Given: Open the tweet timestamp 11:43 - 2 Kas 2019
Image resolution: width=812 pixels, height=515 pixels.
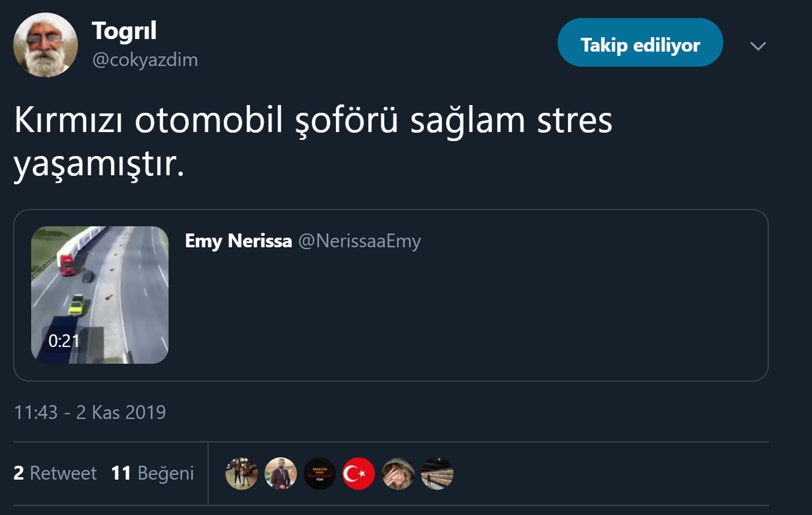Looking at the screenshot, I should [x=89, y=412].
